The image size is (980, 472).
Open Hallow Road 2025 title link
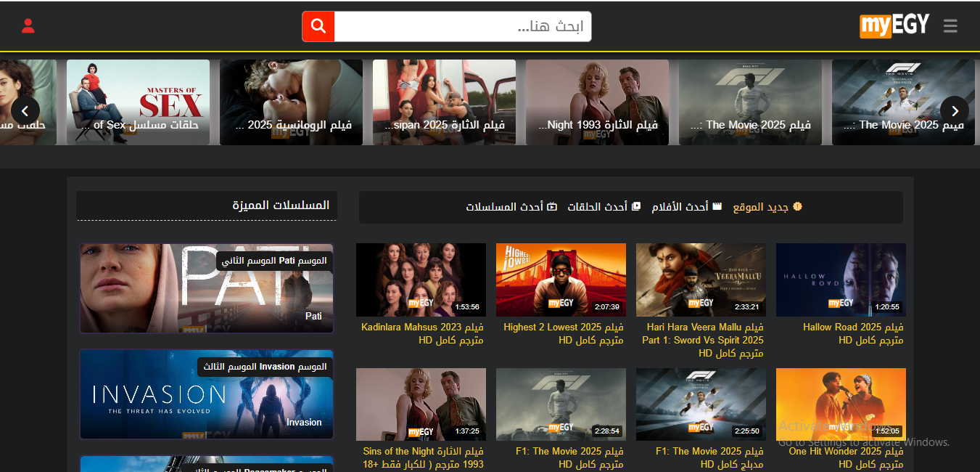coord(853,333)
